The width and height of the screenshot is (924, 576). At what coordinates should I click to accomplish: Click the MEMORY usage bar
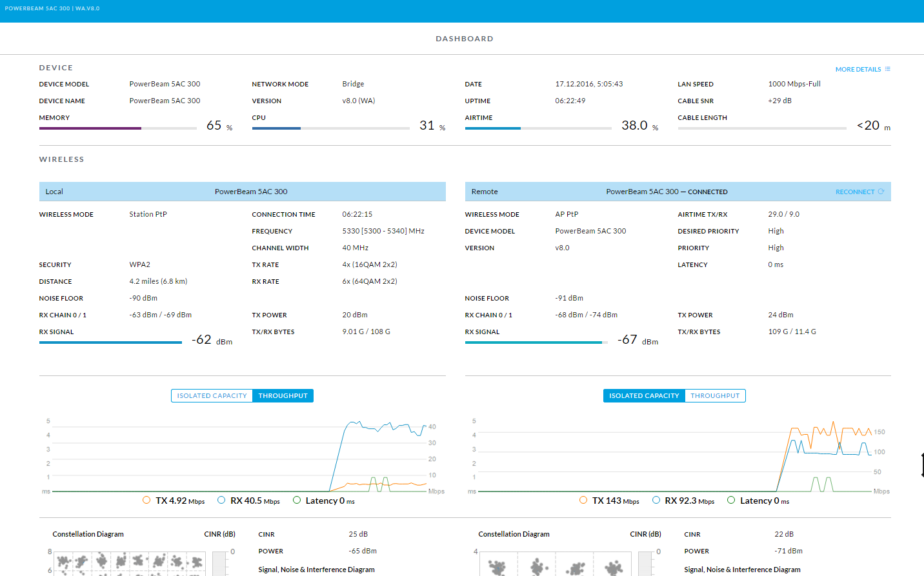pos(118,128)
